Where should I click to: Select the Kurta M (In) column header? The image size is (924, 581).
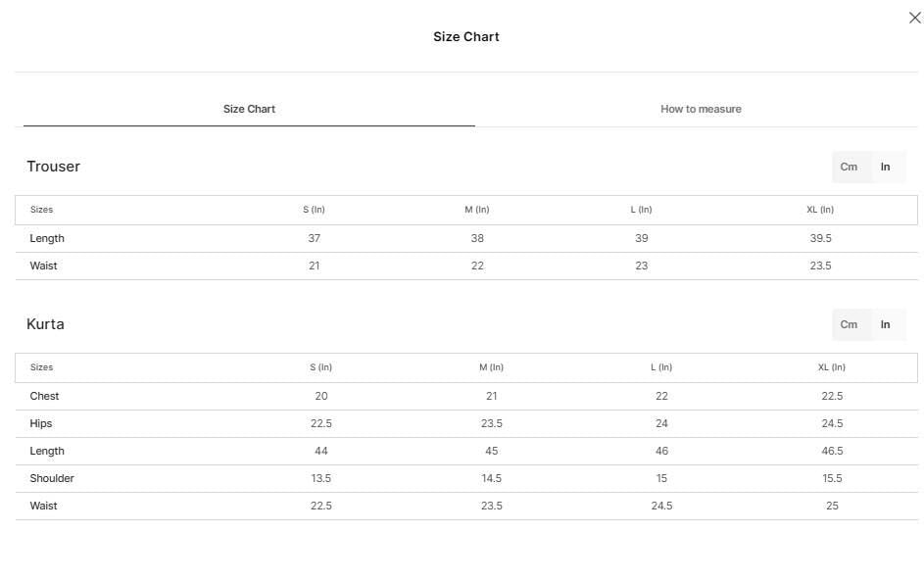tap(491, 367)
